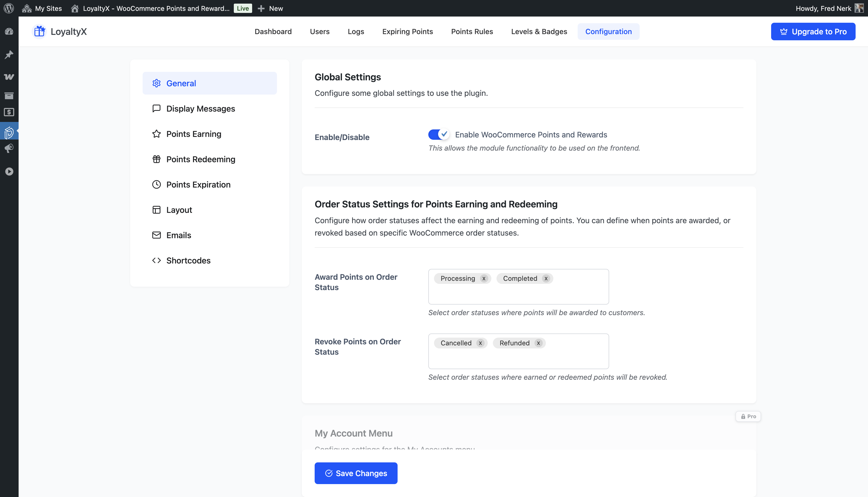This screenshot has width=868, height=497.
Task: Switch to the Points Rules tab
Action: 472,32
